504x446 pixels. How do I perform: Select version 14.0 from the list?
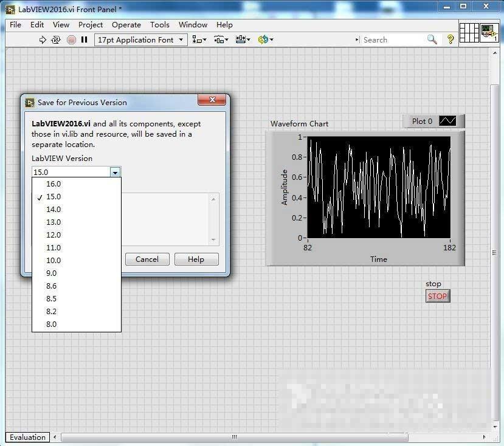pyautogui.click(x=54, y=210)
